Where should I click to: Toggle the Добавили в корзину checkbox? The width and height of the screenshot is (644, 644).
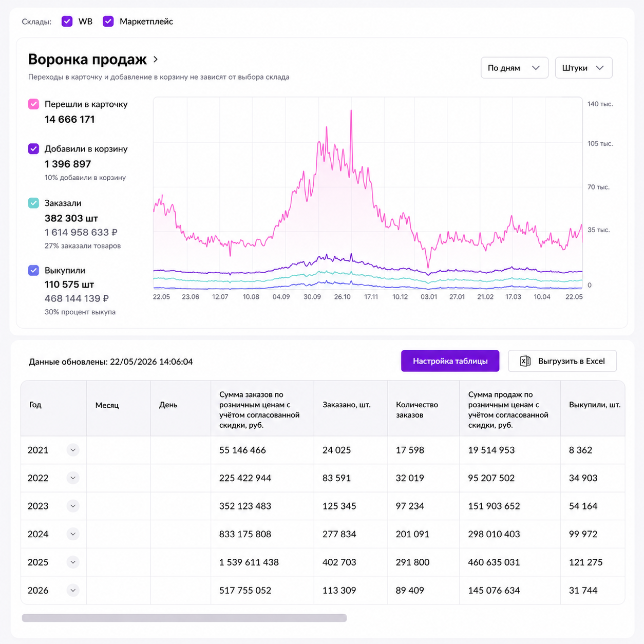click(x=33, y=149)
